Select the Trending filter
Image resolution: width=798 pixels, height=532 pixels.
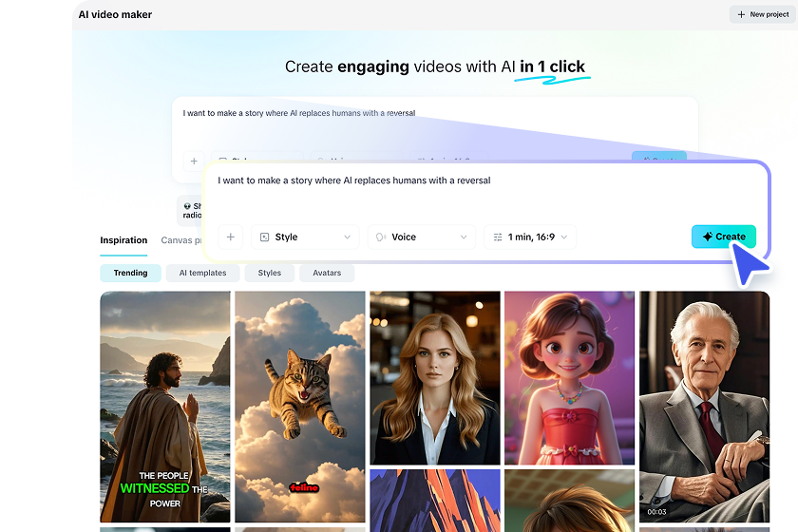(130, 273)
